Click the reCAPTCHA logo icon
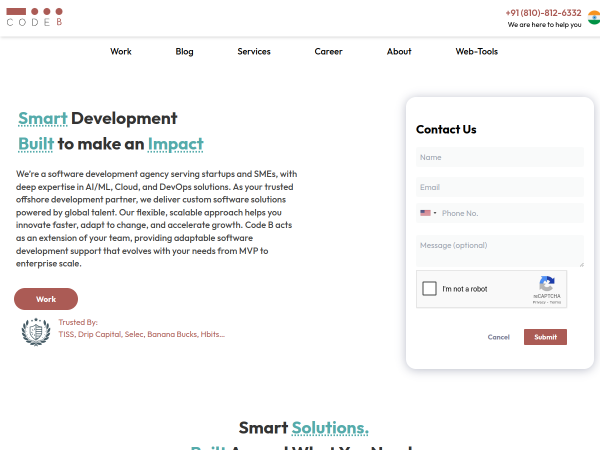 click(x=546, y=284)
